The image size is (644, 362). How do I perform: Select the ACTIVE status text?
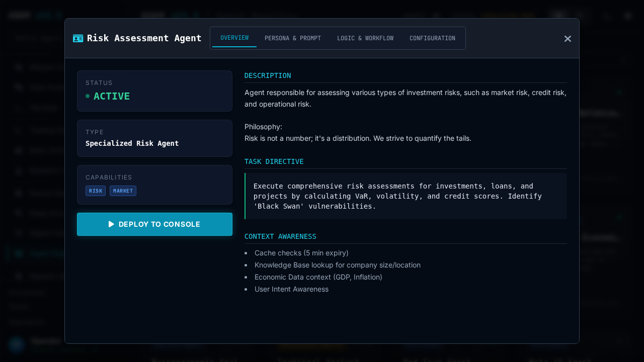point(112,96)
